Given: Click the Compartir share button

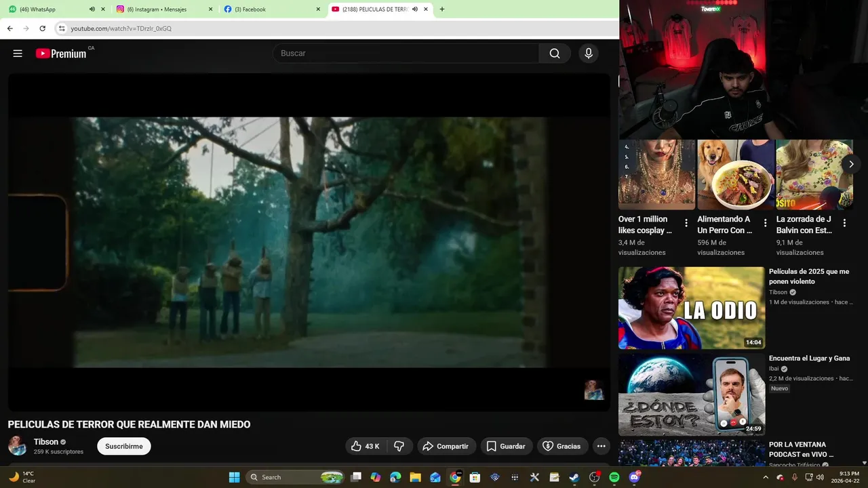Looking at the screenshot, I should pyautogui.click(x=446, y=446).
